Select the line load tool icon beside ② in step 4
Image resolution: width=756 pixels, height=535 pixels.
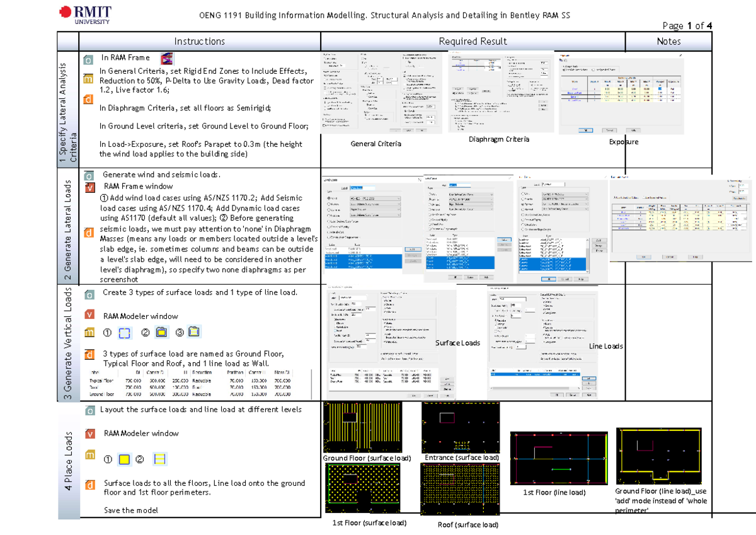(160, 459)
